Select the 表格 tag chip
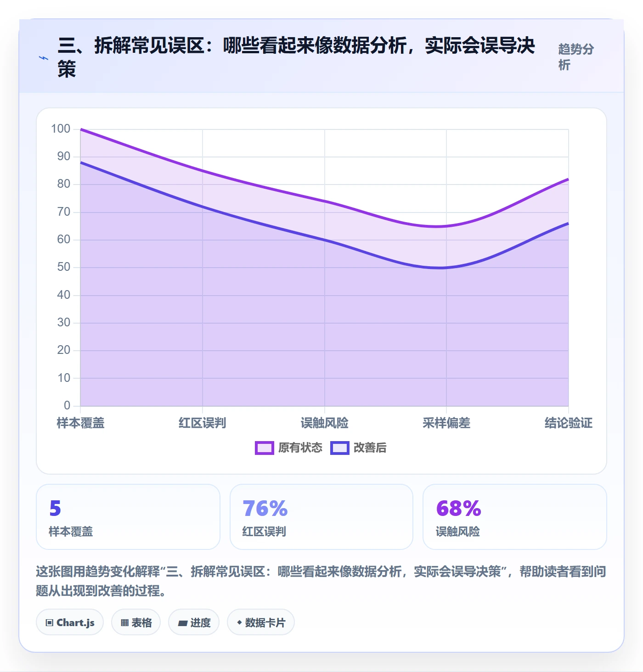The image size is (643, 672). pos(136,622)
